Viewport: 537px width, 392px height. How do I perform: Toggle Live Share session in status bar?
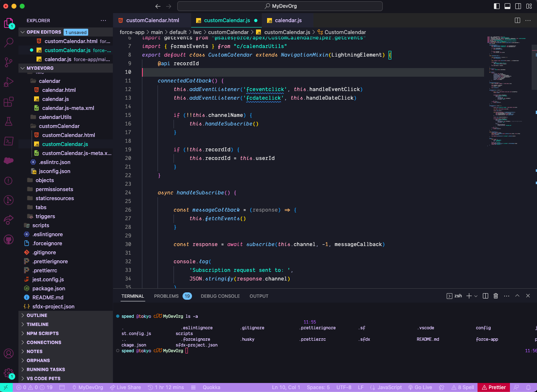(x=125, y=387)
